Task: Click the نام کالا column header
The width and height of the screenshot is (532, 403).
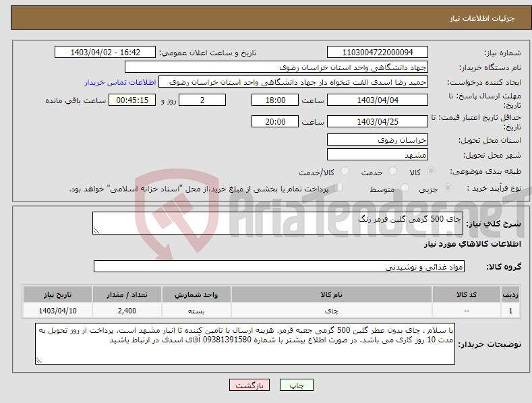Action: 332,294
